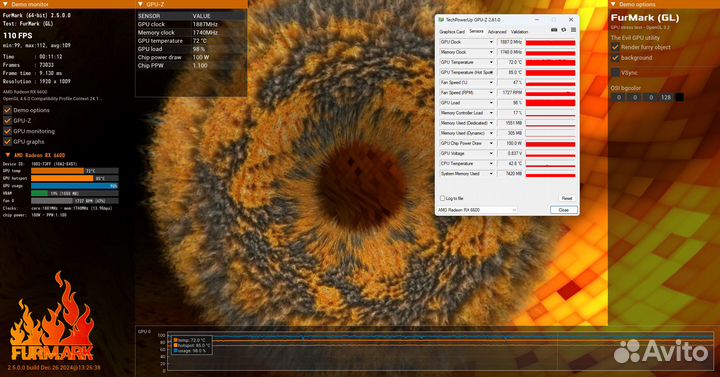Screen dimensions: 720x377
Task: Click Hot Spot 85.0 °C value
Action: point(510,73)
